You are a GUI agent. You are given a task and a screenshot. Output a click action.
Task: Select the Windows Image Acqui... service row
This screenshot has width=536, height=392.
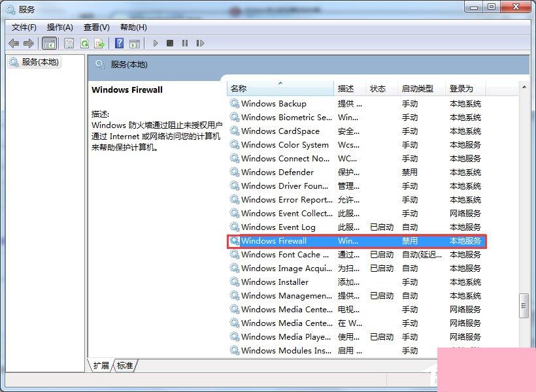356,268
